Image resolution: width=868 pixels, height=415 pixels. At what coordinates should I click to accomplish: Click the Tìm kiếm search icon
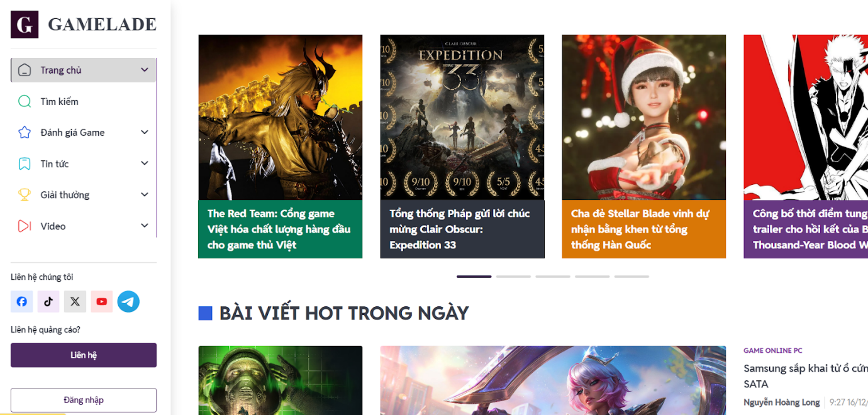tap(25, 101)
